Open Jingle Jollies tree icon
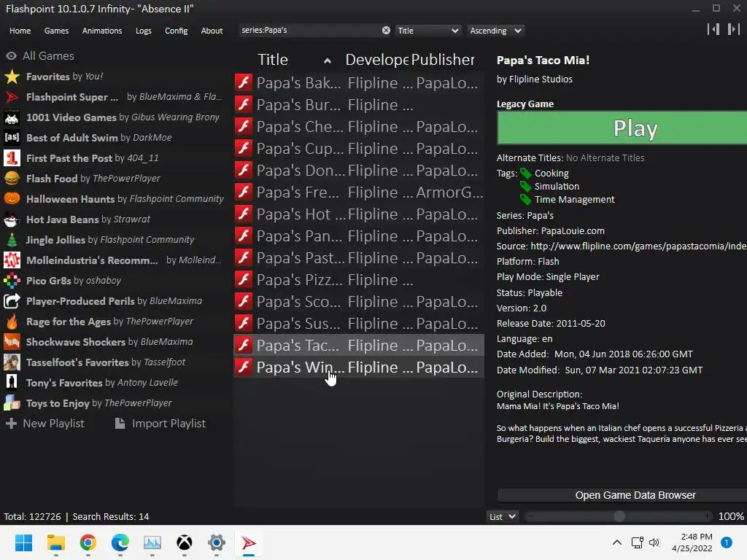This screenshot has width=747, height=560. pyautogui.click(x=12, y=240)
